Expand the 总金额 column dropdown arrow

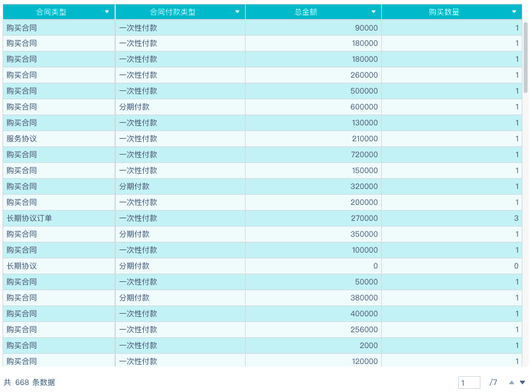point(374,12)
